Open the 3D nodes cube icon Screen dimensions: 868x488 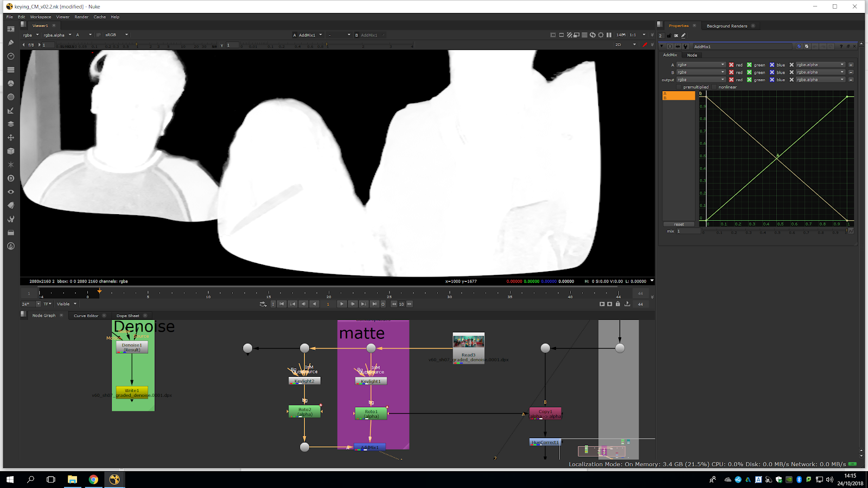coord(11,151)
